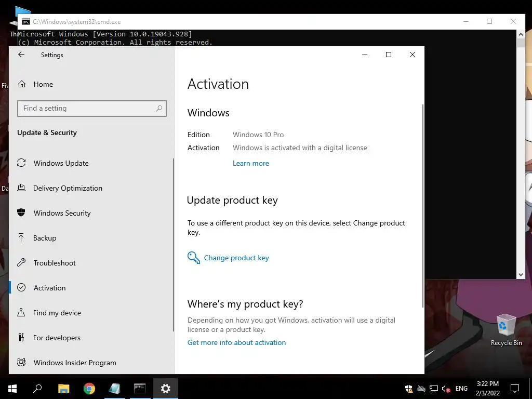Click the Find my device person icon

click(21, 312)
